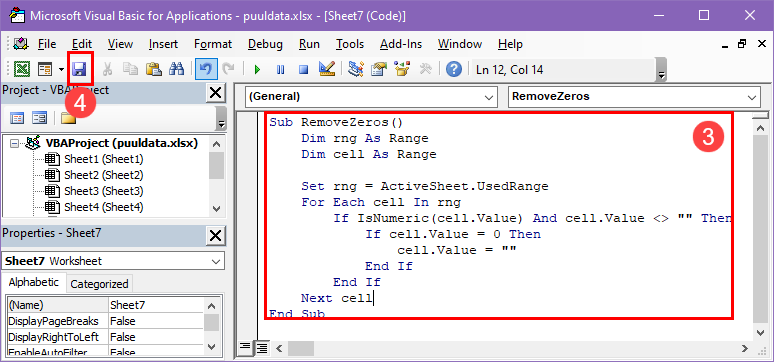Open Help with the question mark icon
This screenshot has width=774, height=362.
click(454, 70)
